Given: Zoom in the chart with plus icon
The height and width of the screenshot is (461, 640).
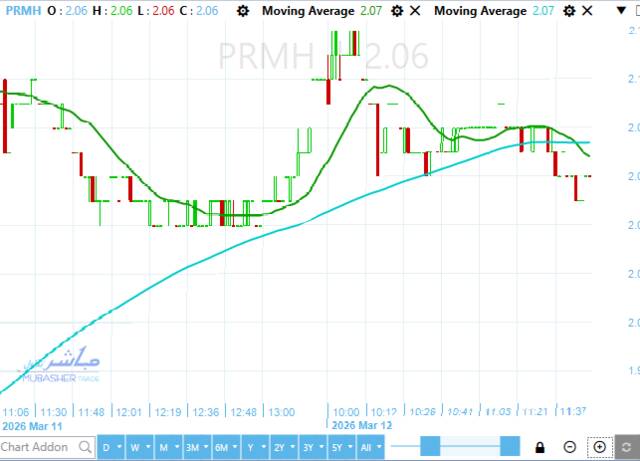Looking at the screenshot, I should tap(600, 447).
